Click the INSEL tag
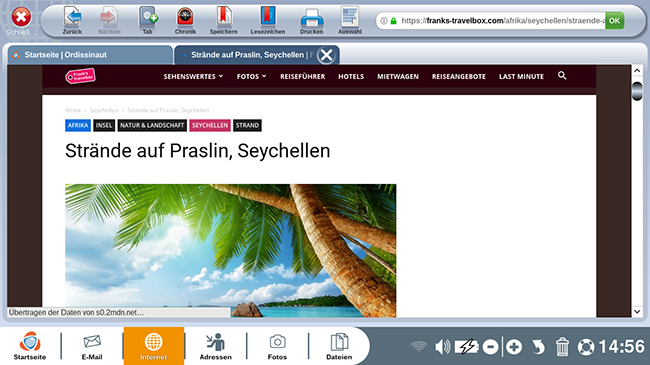Image resolution: width=650 pixels, height=365 pixels. 104,125
